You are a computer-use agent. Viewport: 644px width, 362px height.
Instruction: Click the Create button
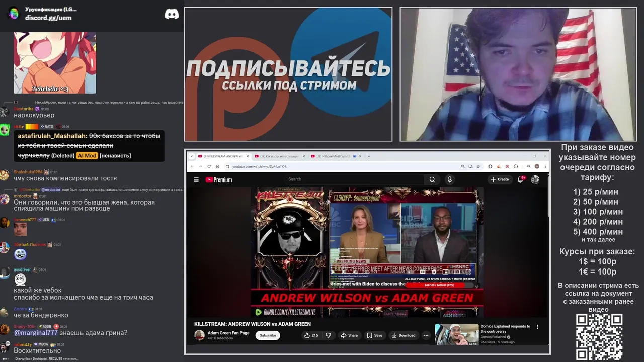point(500,179)
